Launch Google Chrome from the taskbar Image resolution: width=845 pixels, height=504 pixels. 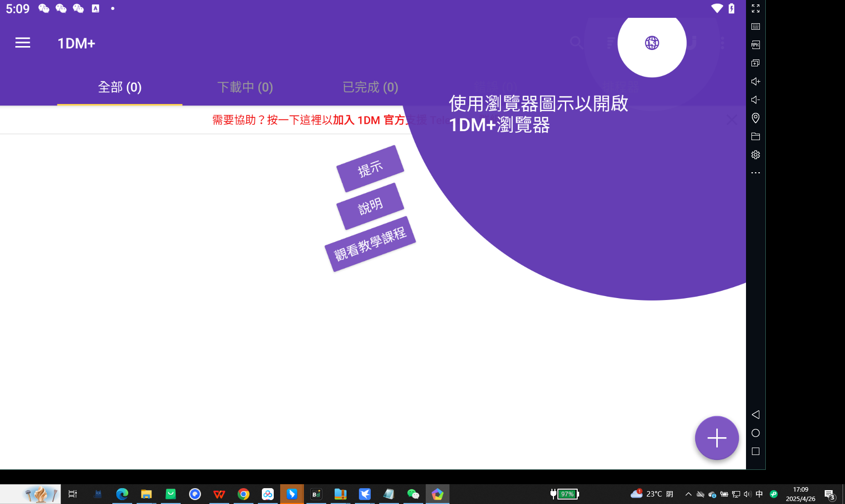pyautogui.click(x=243, y=494)
